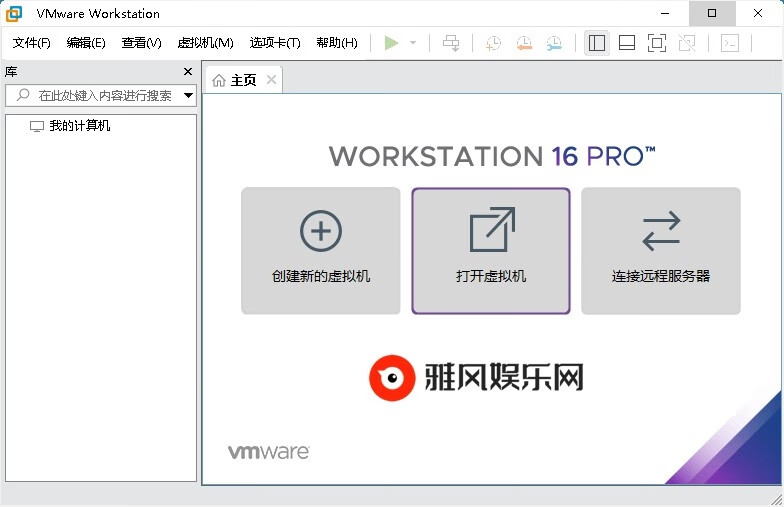Toggle the thumbnail bar view icon

(x=626, y=43)
